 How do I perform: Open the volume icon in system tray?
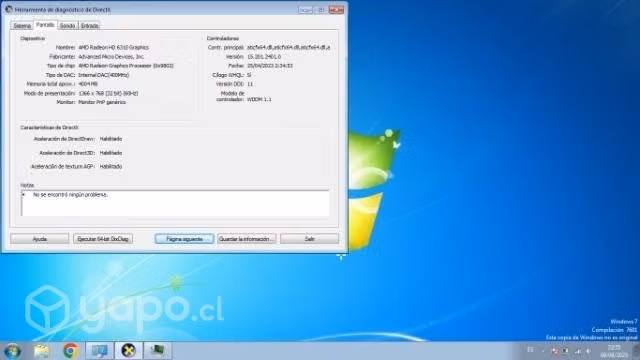tap(588, 351)
